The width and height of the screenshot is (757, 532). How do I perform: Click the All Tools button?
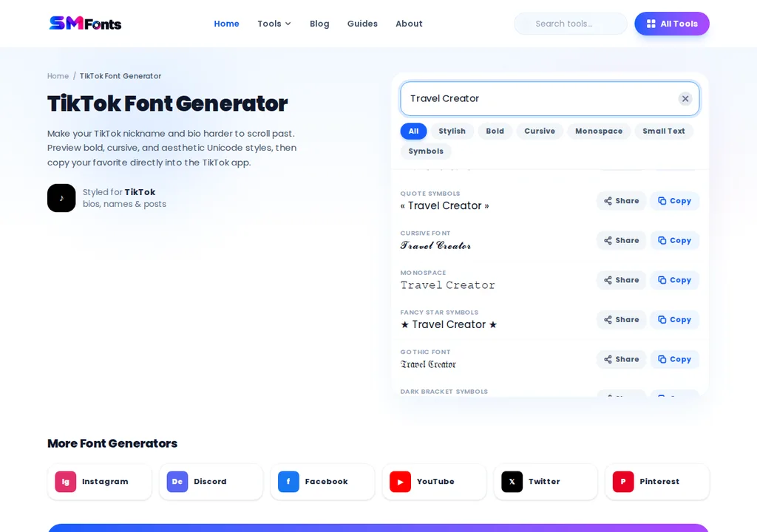tap(672, 24)
